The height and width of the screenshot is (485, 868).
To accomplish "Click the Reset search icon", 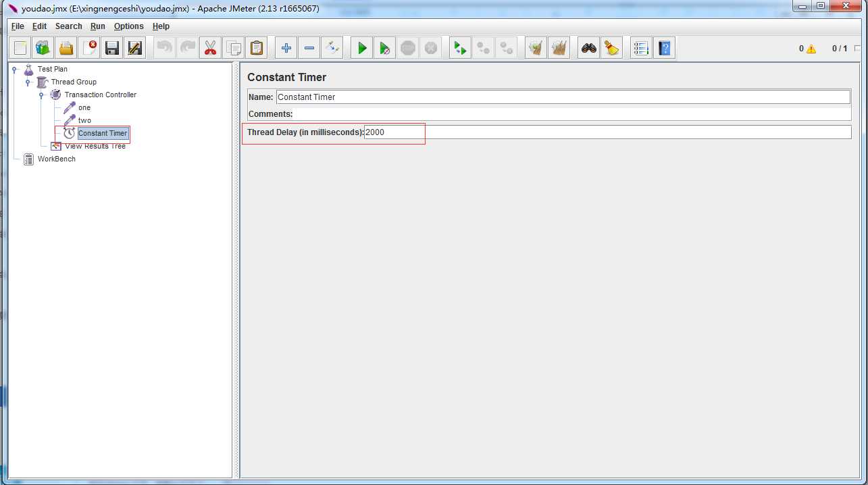I will coord(612,48).
